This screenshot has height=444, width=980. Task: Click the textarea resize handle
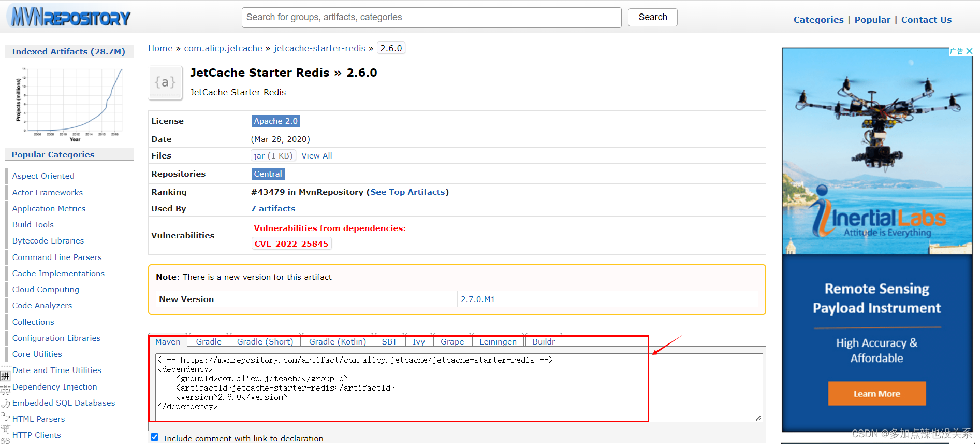[x=758, y=418]
